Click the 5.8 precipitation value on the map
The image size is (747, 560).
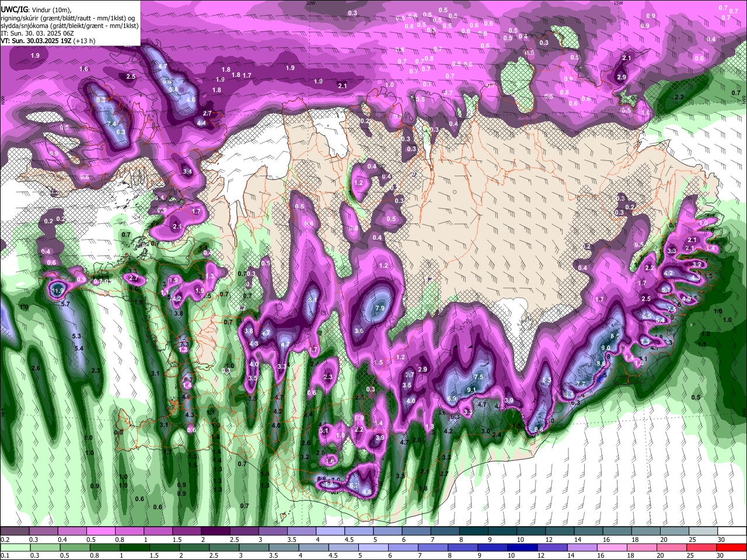(173, 89)
